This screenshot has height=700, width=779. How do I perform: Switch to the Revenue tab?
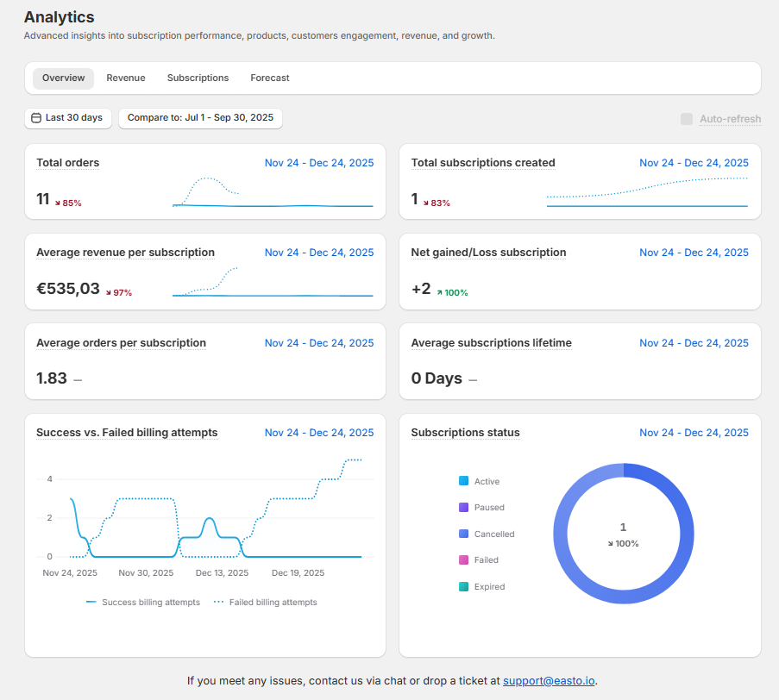[x=126, y=78]
